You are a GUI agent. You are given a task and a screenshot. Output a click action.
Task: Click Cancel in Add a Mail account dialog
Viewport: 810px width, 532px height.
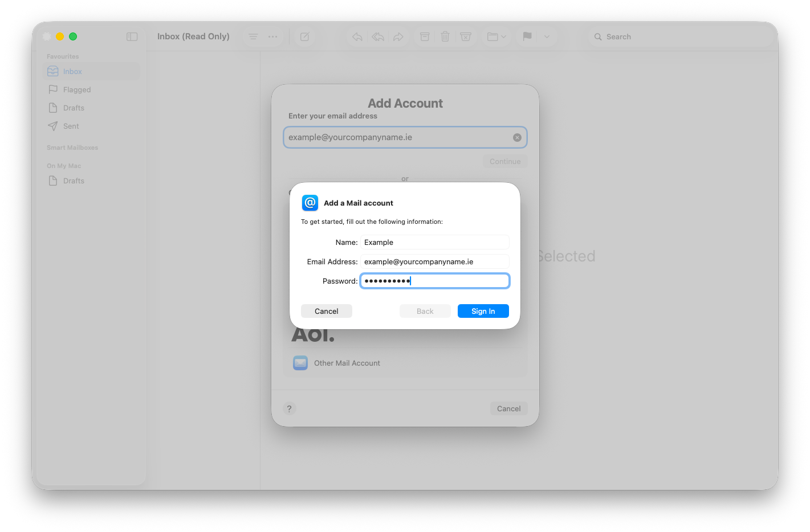point(327,311)
